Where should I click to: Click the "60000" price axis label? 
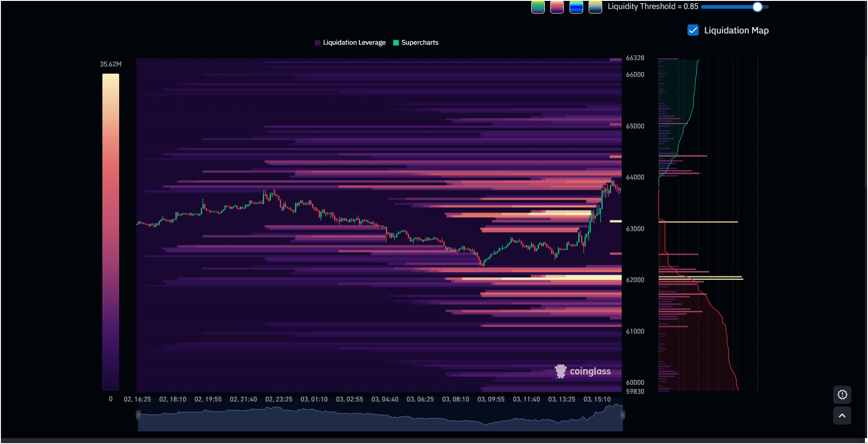[635, 383]
